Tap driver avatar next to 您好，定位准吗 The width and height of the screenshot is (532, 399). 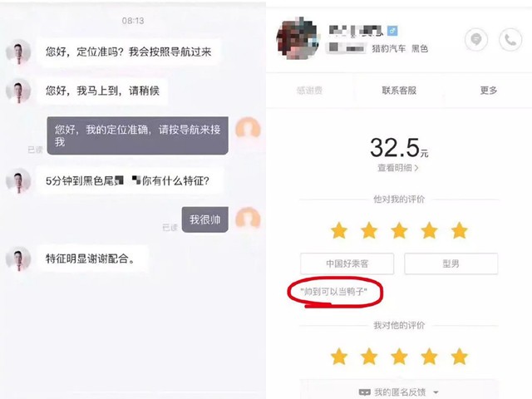(18, 52)
